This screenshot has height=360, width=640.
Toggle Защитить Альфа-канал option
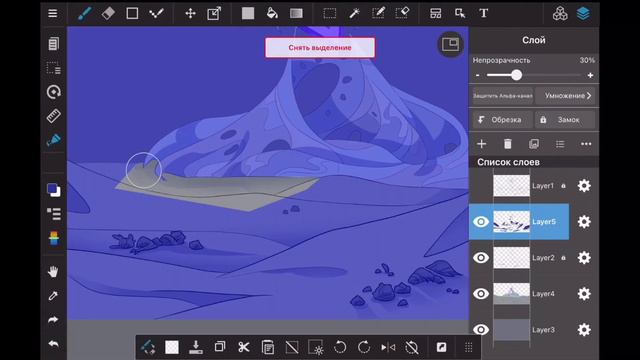tap(502, 96)
